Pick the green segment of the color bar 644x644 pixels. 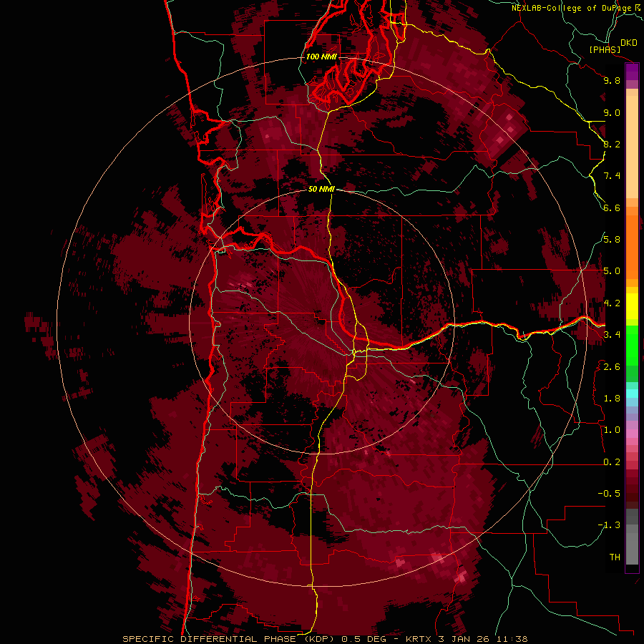632,346
